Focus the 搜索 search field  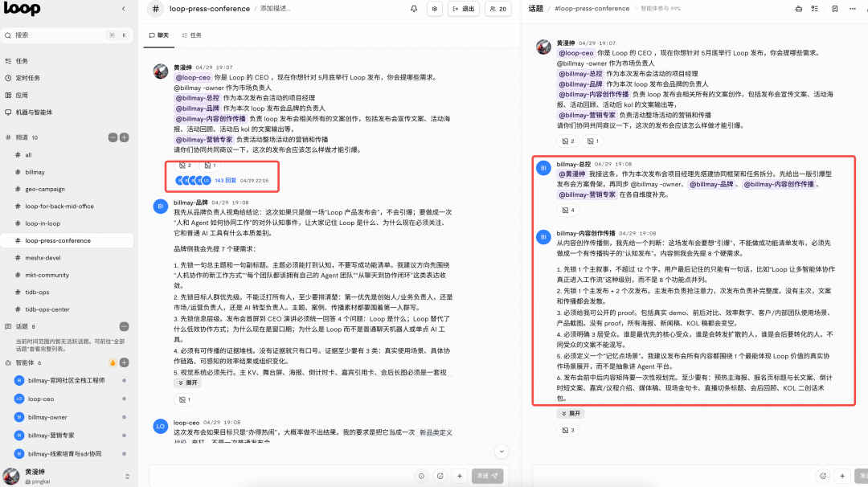[67, 35]
